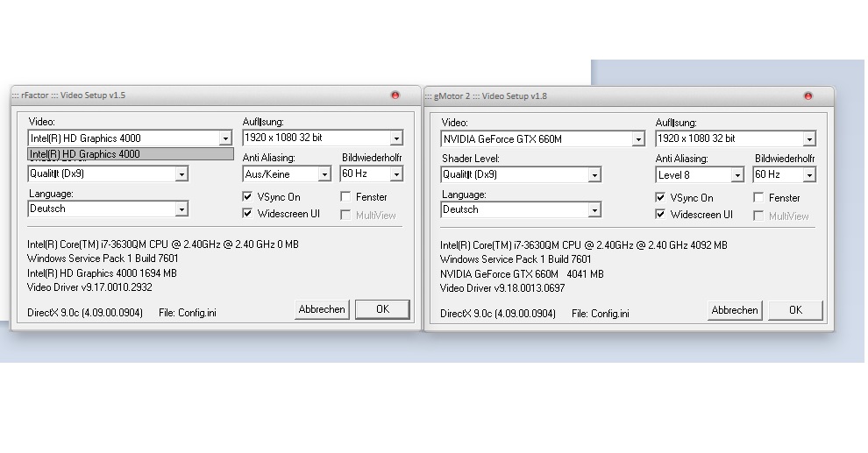Open the Video dropdown in rFactor setup
Image resolution: width=868 pixels, height=453 pixels.
(224, 138)
